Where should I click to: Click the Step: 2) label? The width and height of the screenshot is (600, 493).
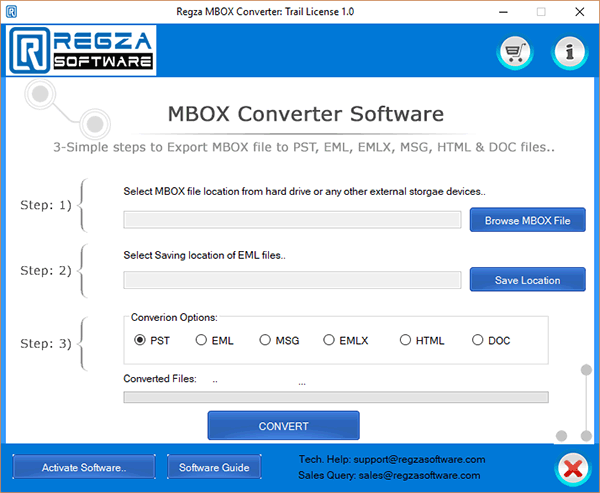point(46,271)
